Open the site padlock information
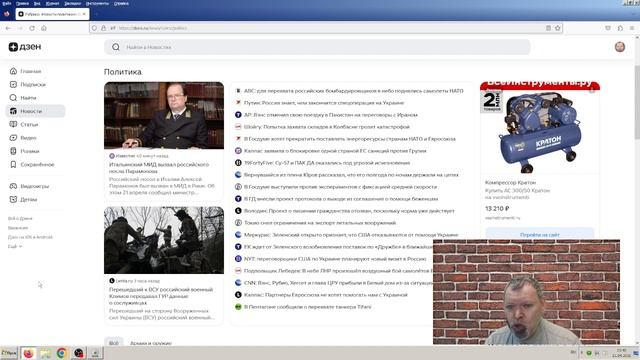The width and height of the screenshot is (640, 360). 104,28
